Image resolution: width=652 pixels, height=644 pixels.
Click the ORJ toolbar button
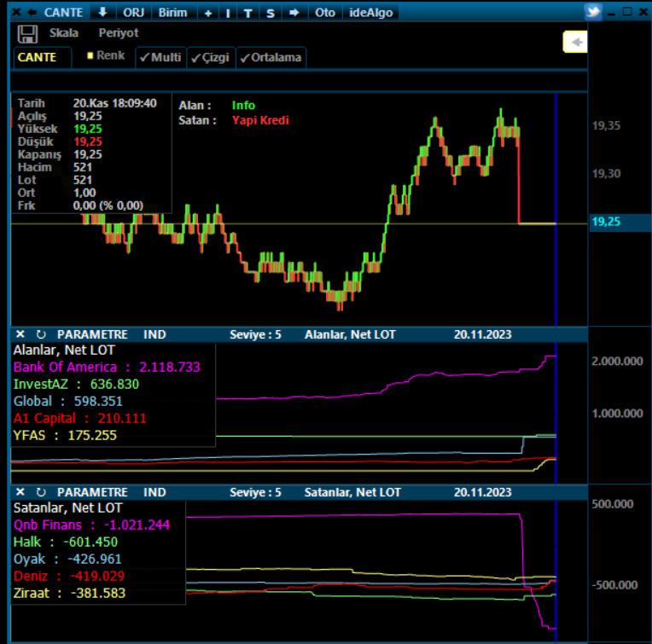pyautogui.click(x=133, y=13)
